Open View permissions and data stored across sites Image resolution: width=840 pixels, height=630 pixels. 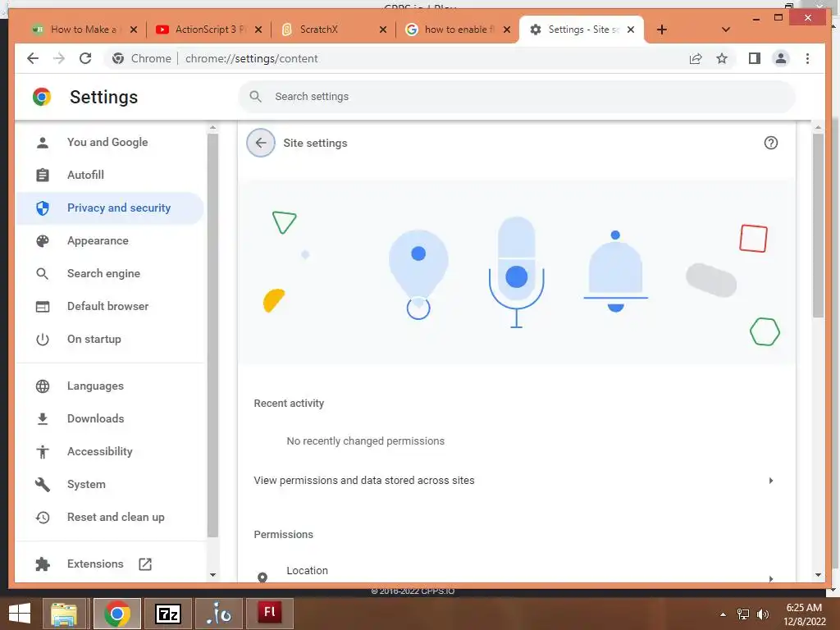517,481
